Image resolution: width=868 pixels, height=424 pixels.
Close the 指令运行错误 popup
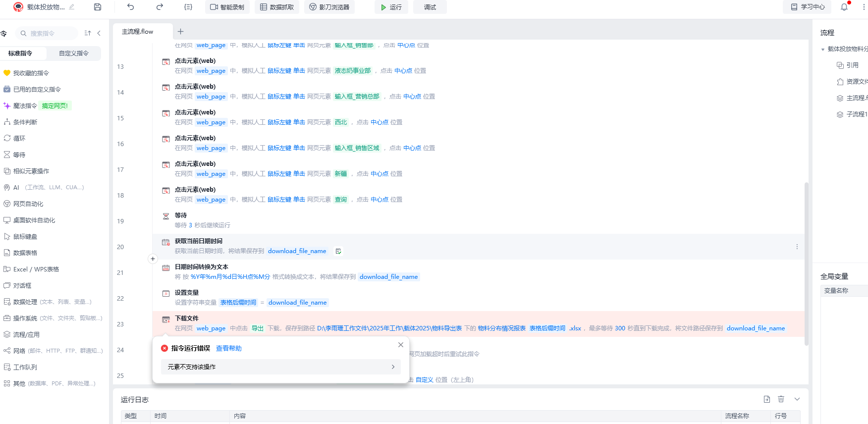[x=401, y=345]
